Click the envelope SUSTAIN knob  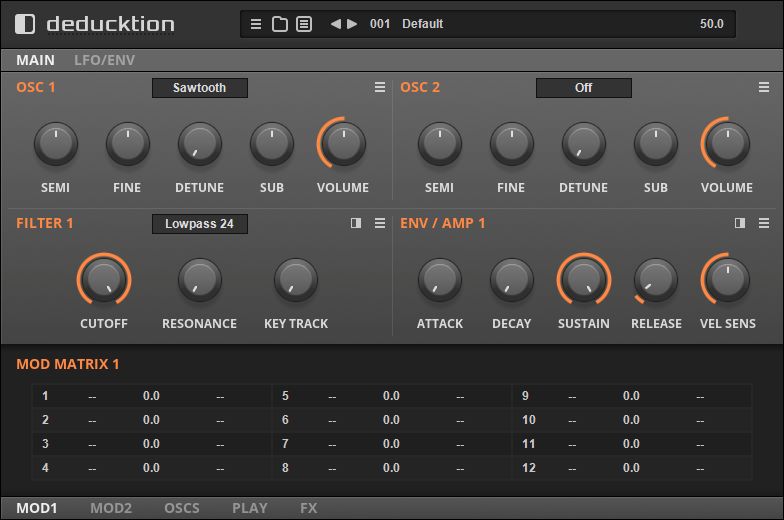pyautogui.click(x=584, y=280)
